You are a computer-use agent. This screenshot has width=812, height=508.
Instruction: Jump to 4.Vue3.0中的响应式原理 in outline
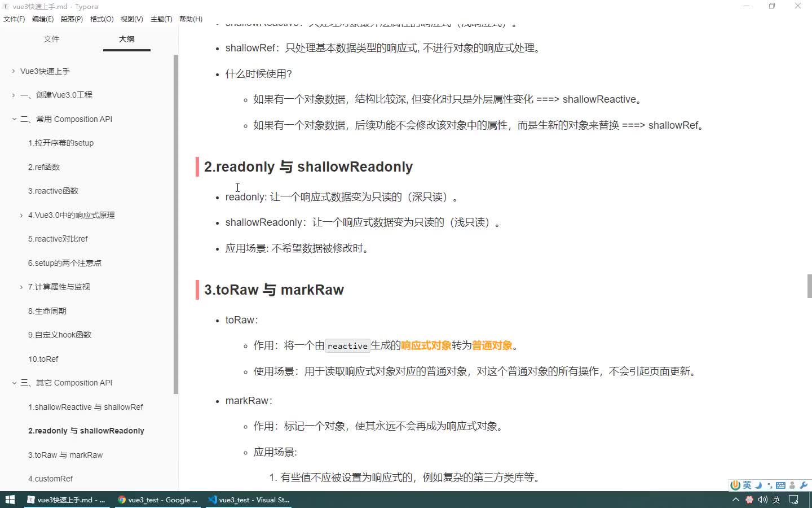[72, 215]
